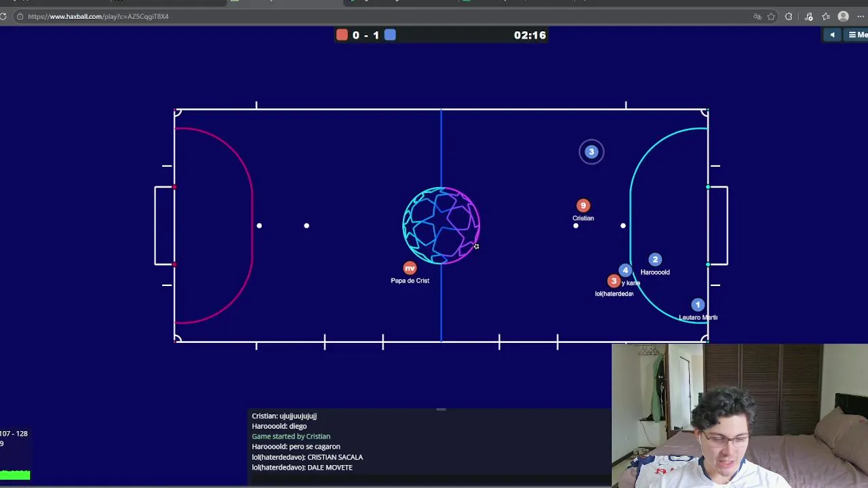
Task: Bookmark this page with the star icon
Action: 772,16
